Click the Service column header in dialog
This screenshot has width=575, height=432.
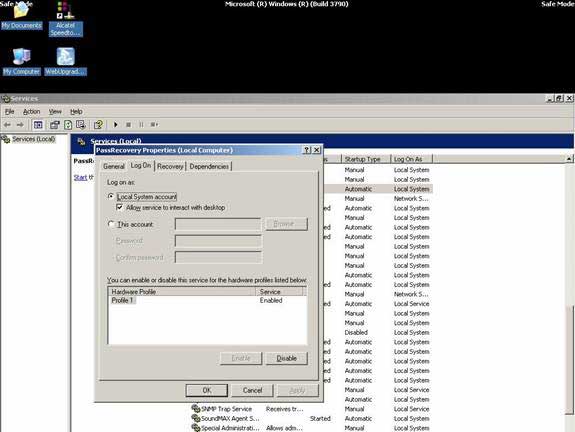279,292
